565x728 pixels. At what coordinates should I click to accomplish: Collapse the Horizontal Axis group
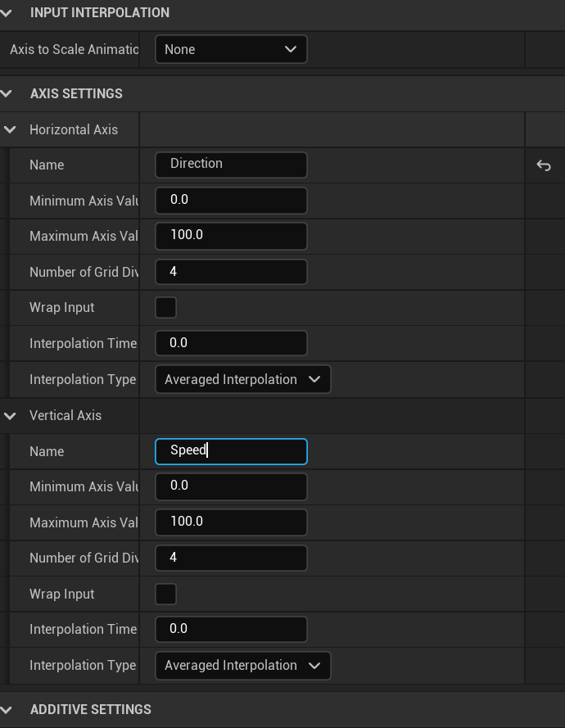click(11, 129)
